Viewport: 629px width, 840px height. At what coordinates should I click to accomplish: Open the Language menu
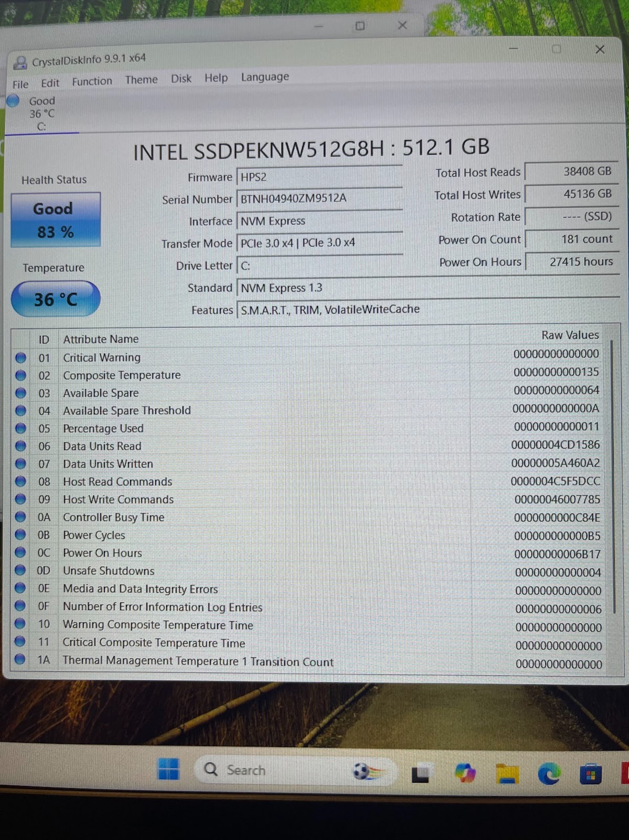(x=265, y=77)
